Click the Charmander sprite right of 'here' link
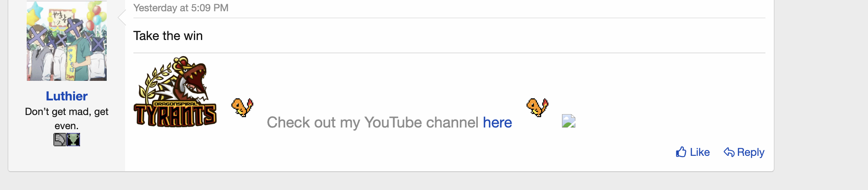 pyautogui.click(x=537, y=107)
